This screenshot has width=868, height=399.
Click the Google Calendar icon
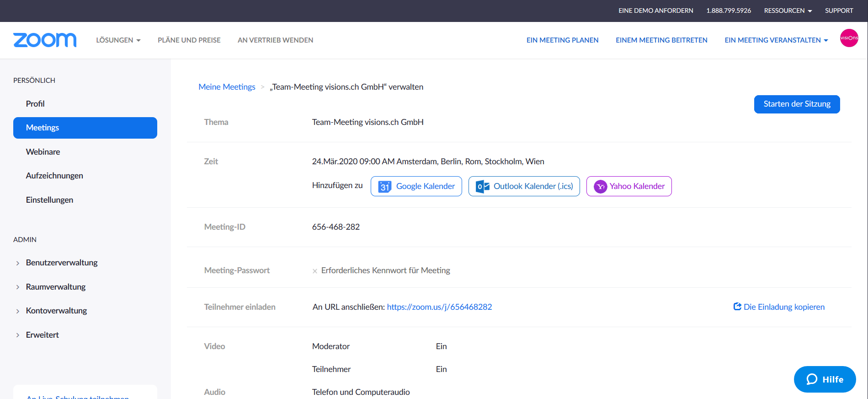point(384,186)
